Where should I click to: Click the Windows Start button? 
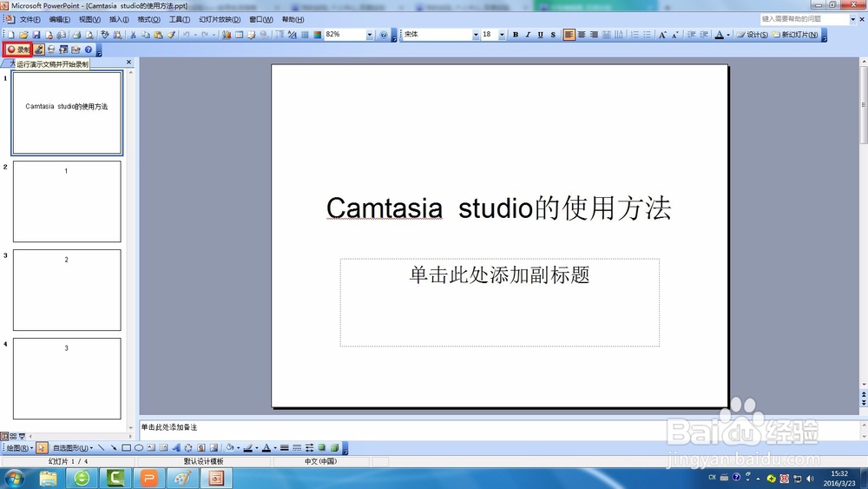[x=15, y=479]
